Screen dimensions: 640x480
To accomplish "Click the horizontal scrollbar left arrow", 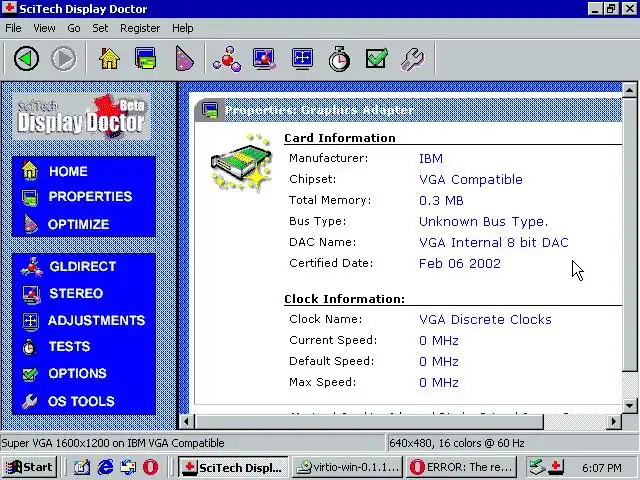I will 187,421.
